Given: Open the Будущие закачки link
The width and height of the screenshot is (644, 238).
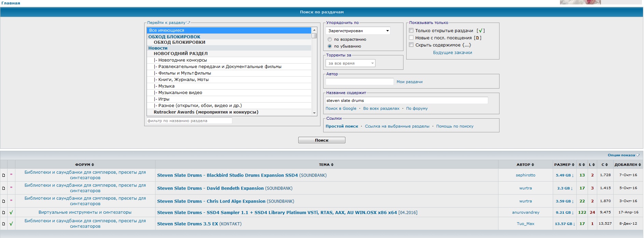Looking at the screenshot, I should tap(452, 53).
